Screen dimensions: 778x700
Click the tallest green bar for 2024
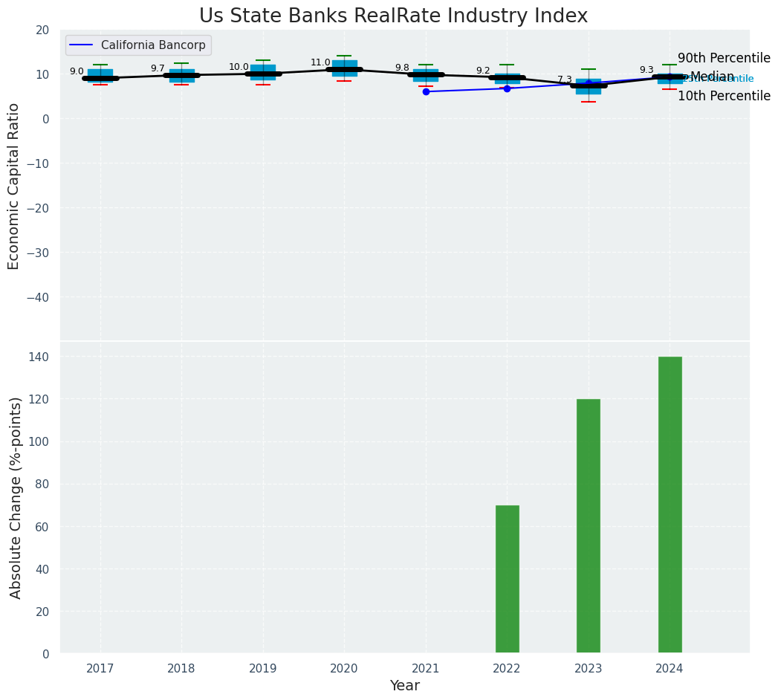670,505
